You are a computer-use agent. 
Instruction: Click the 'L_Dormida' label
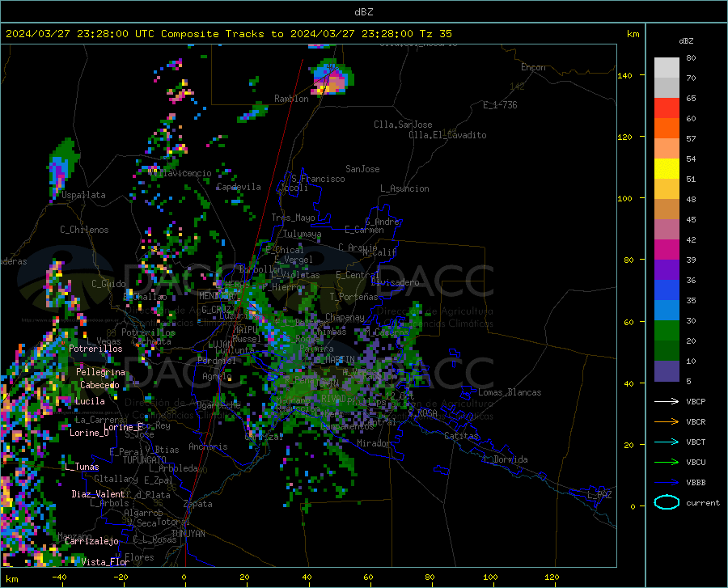(505, 459)
